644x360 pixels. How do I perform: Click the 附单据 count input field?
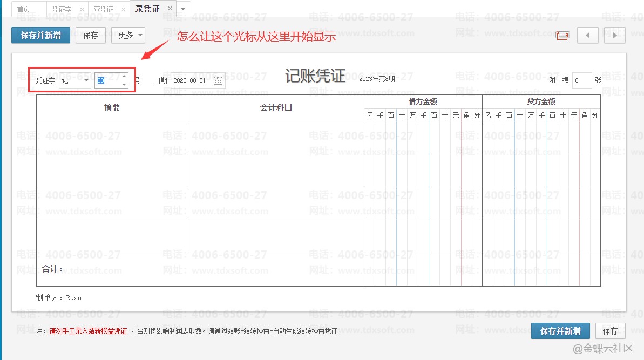pyautogui.click(x=582, y=80)
